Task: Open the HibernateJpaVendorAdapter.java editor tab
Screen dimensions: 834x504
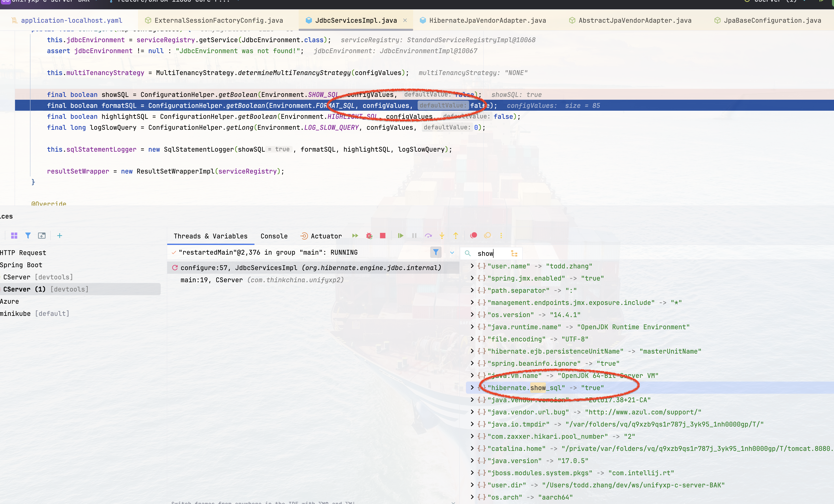Action: [487, 21]
